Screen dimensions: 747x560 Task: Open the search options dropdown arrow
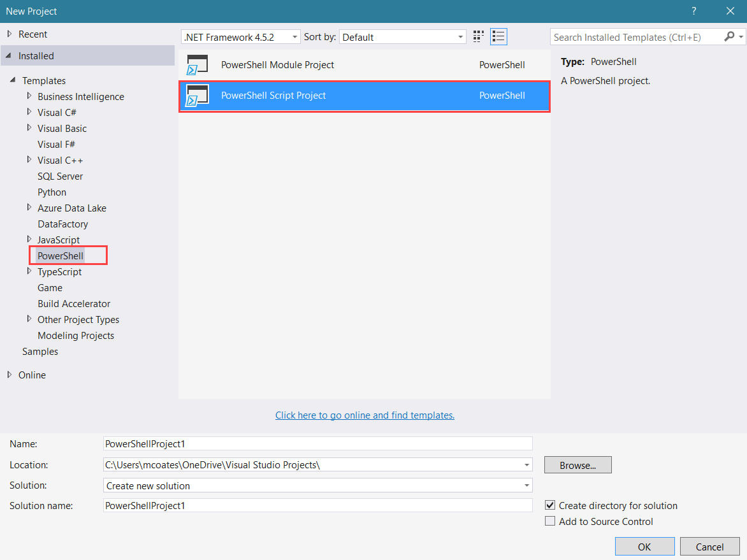pos(741,37)
